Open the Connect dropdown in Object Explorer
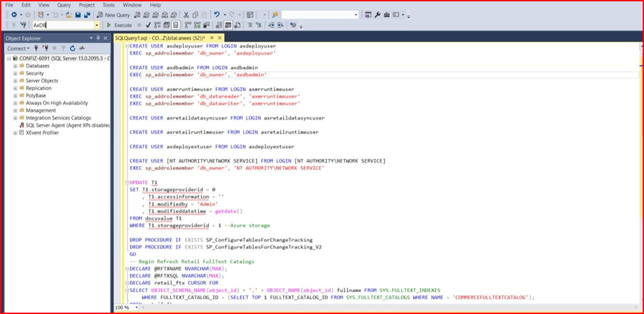Viewport: 644px width, 314px height. coord(19,49)
